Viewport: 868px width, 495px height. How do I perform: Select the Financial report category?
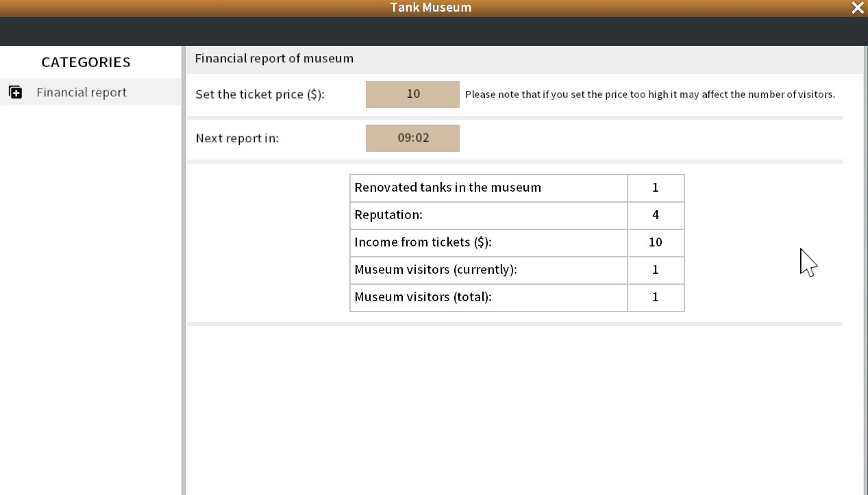82,92
